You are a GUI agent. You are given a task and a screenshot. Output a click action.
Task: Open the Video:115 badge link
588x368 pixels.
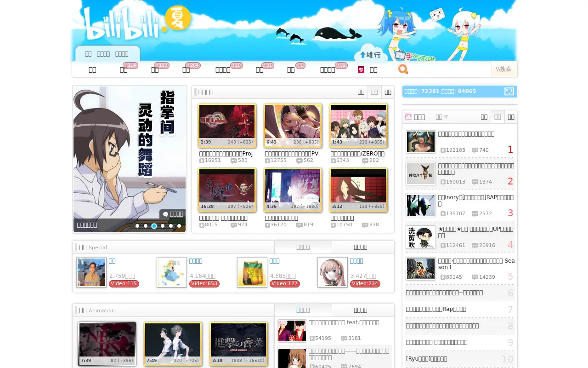(x=124, y=283)
